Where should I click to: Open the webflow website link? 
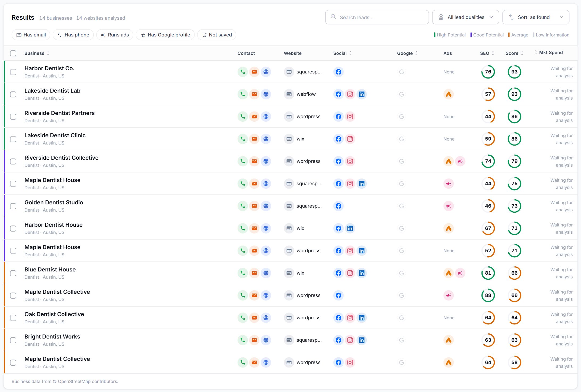[306, 94]
